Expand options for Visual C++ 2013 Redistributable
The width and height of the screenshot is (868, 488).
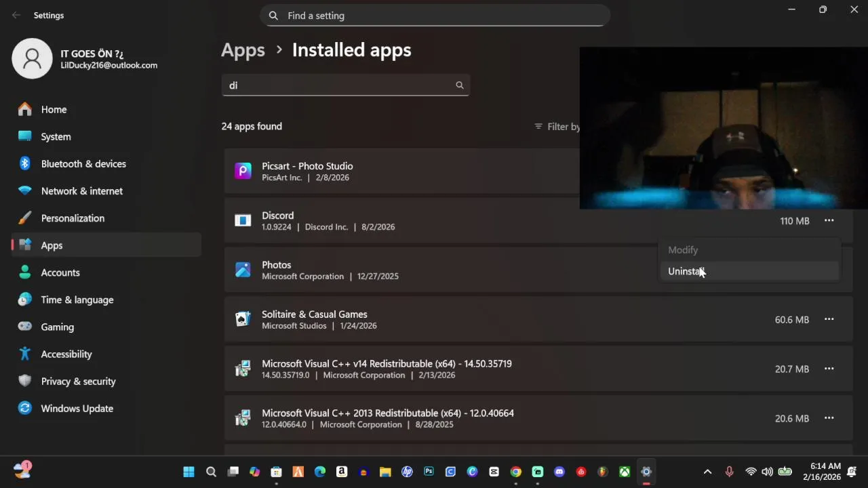coord(829,418)
